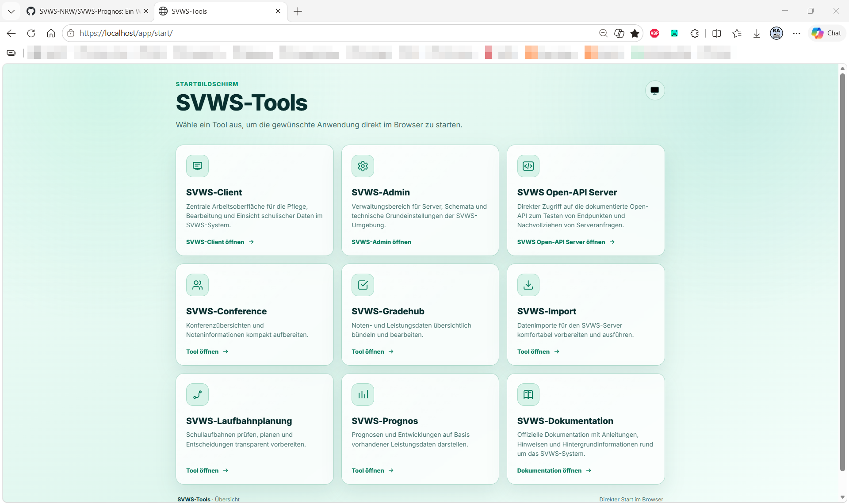Open the SVWS-Client öffnen link
This screenshot has width=849, height=504.
220,242
